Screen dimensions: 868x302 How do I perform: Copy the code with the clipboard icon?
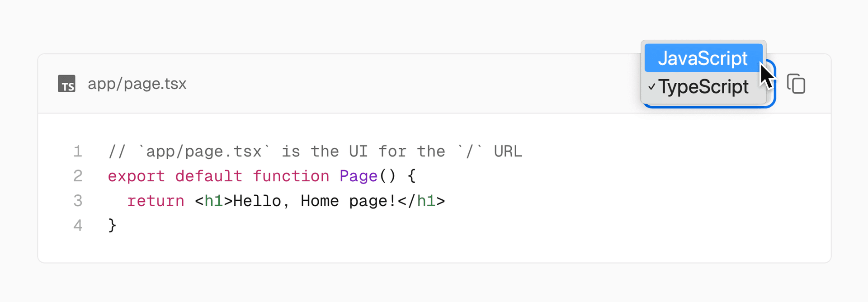(x=796, y=84)
